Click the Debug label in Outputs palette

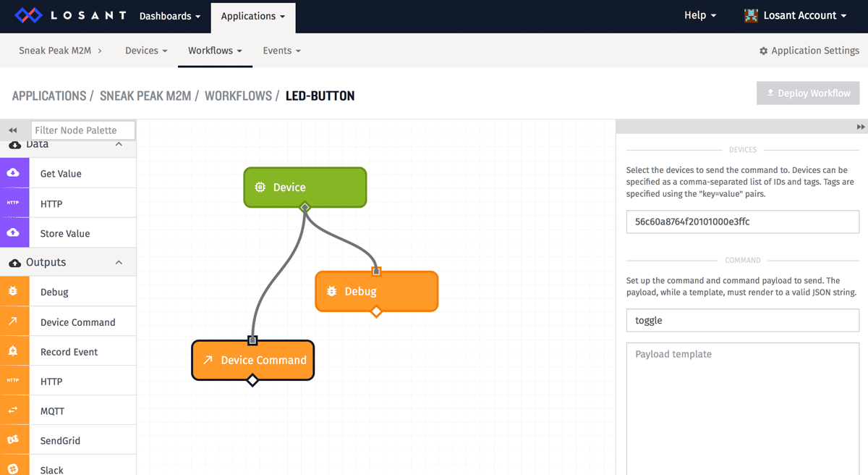coord(54,292)
